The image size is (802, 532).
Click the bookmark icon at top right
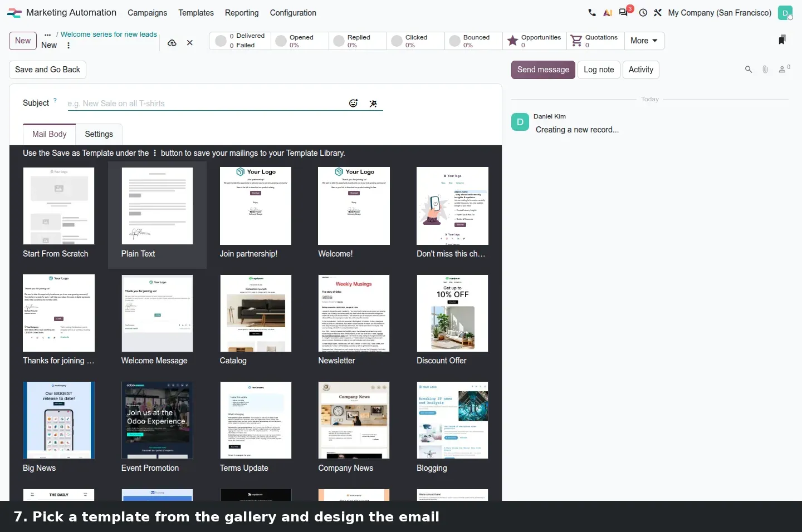tap(782, 40)
